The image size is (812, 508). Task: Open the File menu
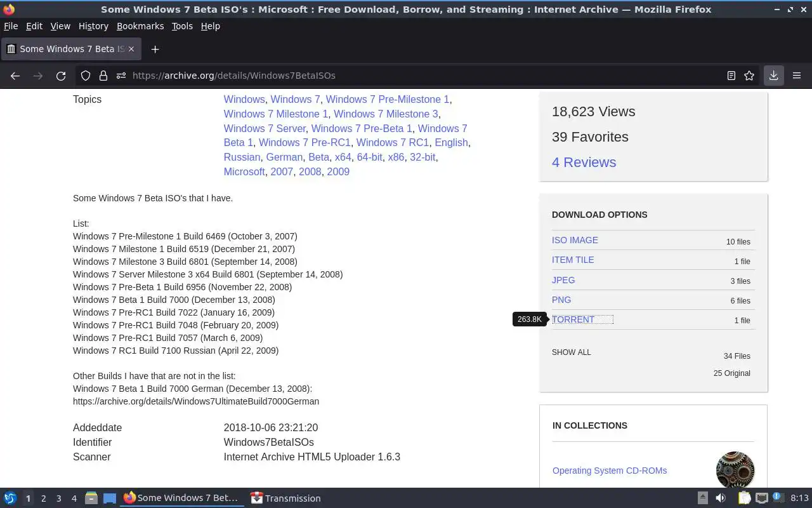[11, 26]
